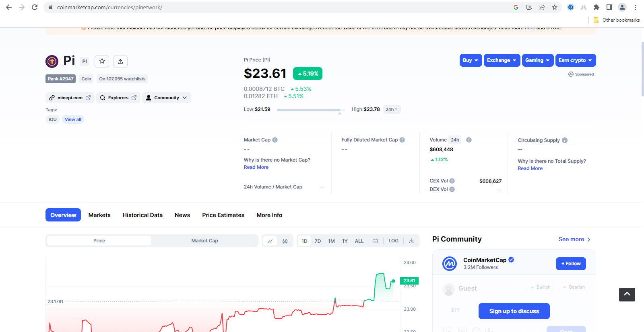Click the IOU tag
Screen dimensions: 644x332
coord(53,119)
